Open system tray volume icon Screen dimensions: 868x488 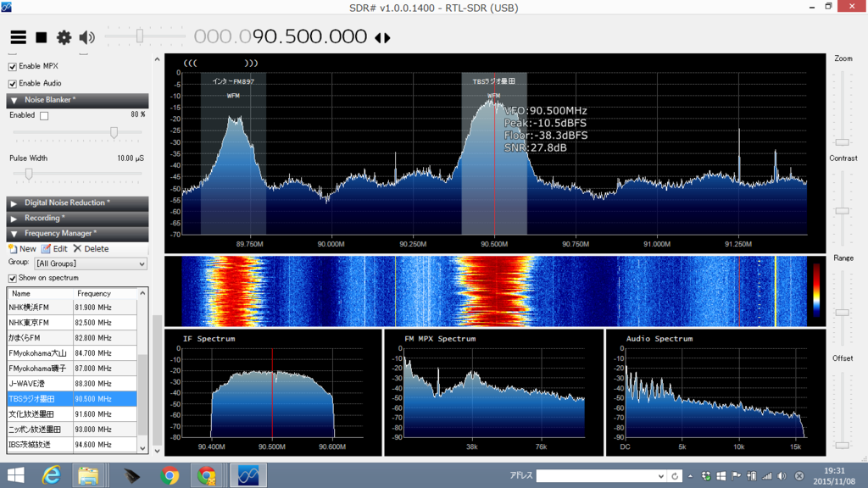pos(782,476)
